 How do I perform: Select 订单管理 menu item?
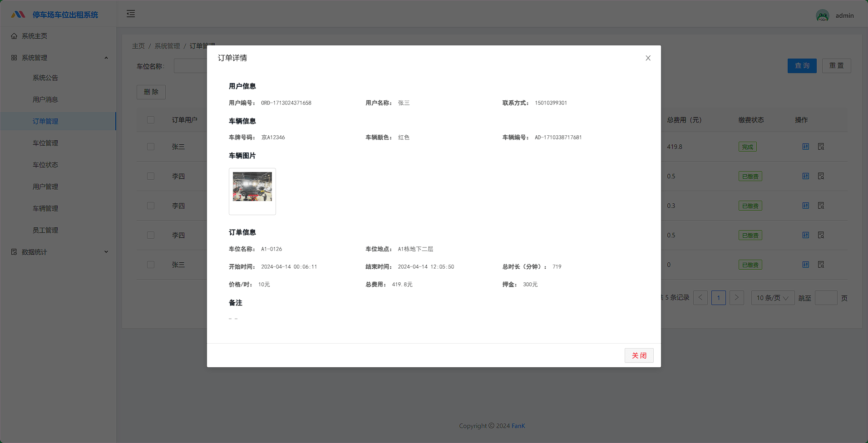tap(58, 121)
